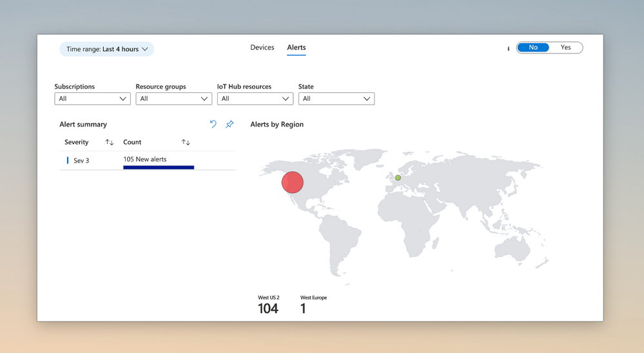Set the toggle to No
The height and width of the screenshot is (353, 644).
coord(533,48)
